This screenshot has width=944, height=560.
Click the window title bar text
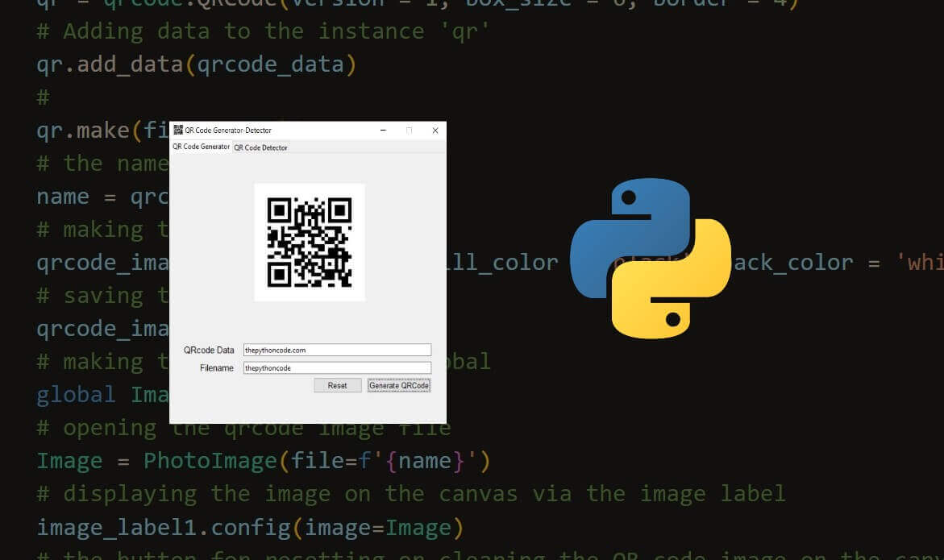[230, 130]
